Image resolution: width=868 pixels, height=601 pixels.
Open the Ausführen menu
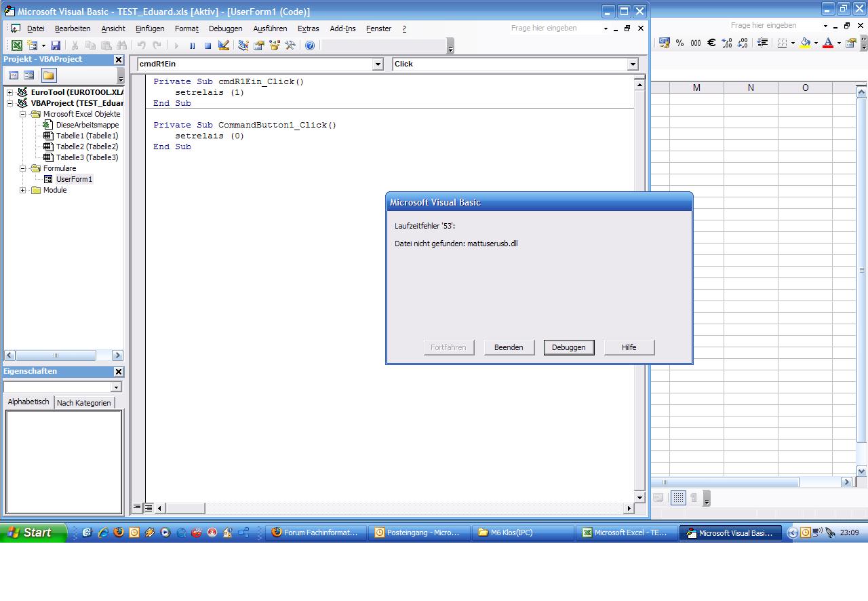point(270,28)
